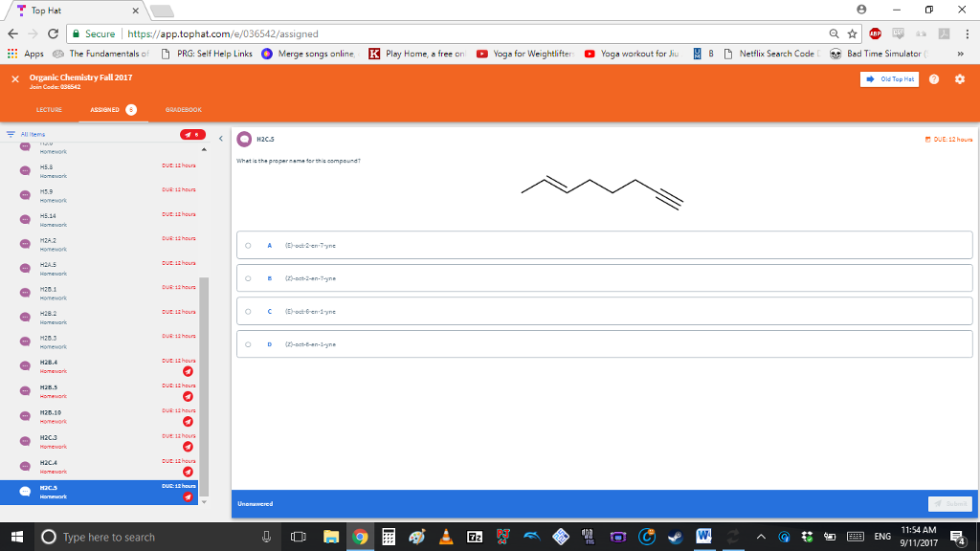
Task: Open the Chrome Apps launcher icon
Action: [x=14, y=55]
